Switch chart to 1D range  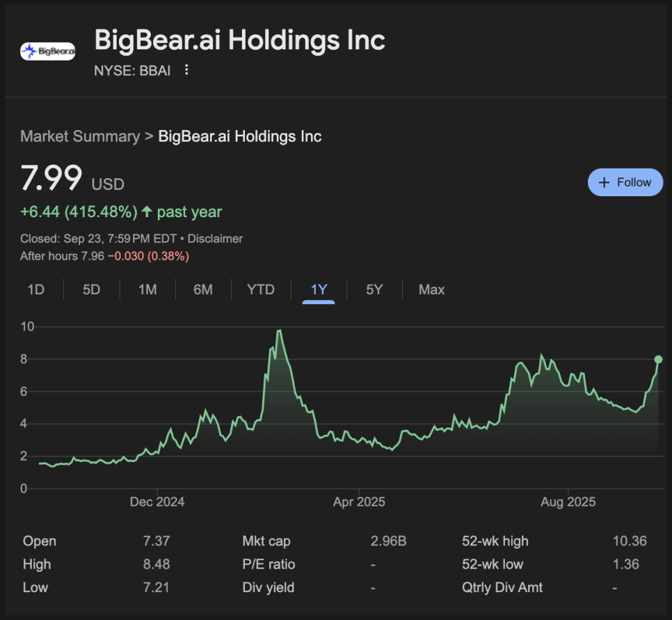point(36,290)
